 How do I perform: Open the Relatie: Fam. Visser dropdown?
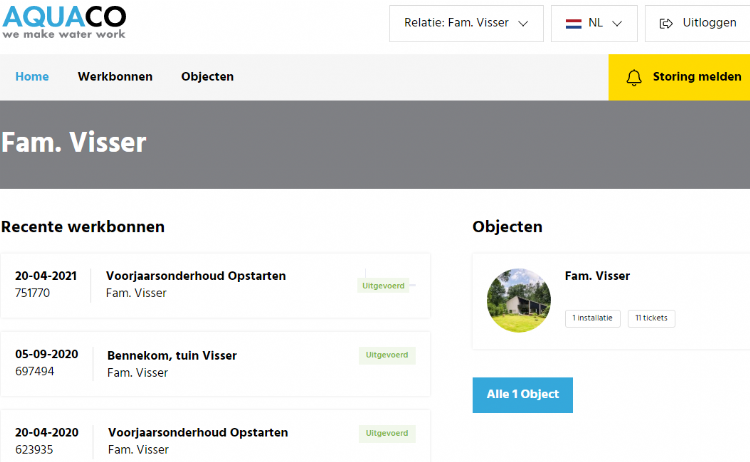tap(465, 23)
